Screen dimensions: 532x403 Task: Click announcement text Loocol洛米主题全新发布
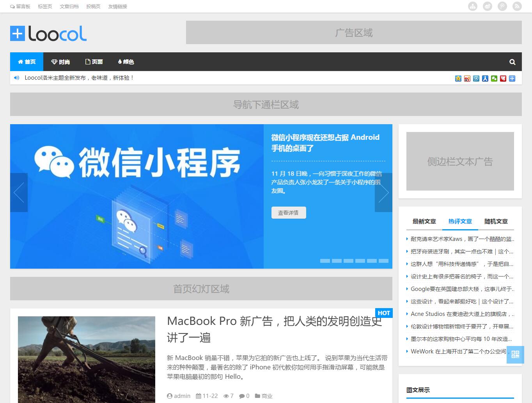(x=80, y=78)
